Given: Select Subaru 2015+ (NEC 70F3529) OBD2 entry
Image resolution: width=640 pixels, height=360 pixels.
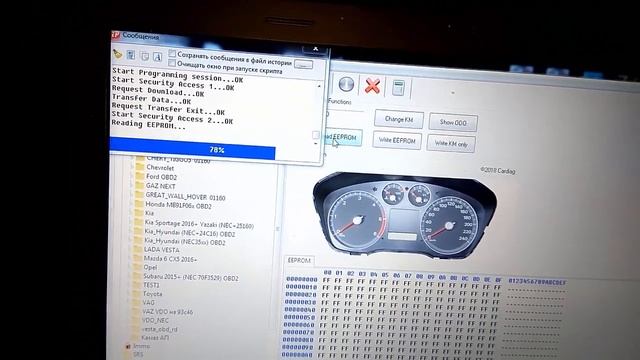Looking at the screenshot, I should pyautogui.click(x=191, y=277).
